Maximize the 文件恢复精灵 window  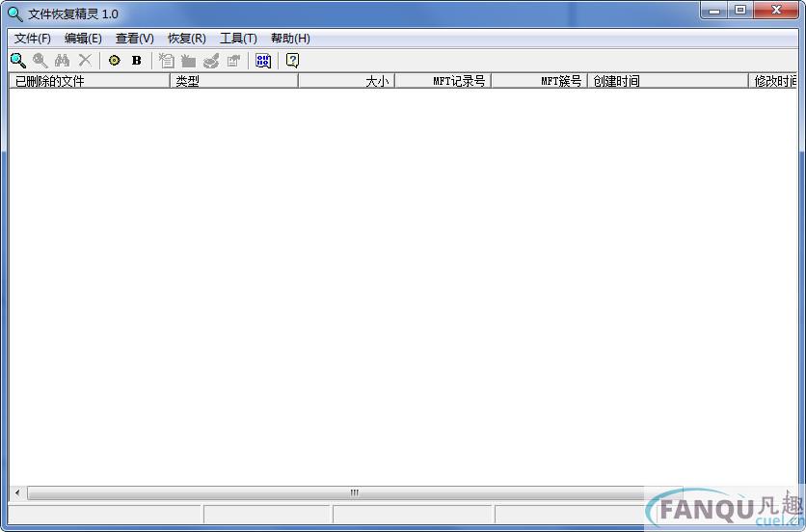(740, 11)
